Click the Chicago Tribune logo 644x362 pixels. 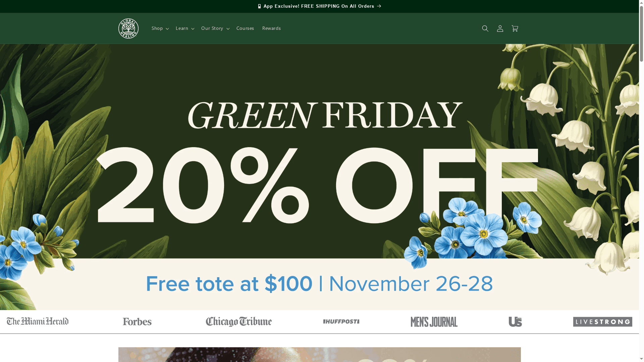click(x=239, y=322)
